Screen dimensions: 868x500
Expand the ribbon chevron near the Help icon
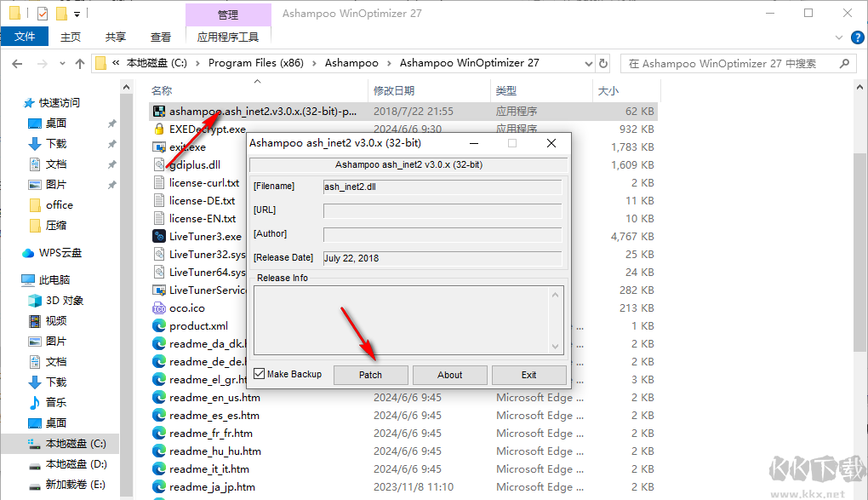[x=838, y=37]
